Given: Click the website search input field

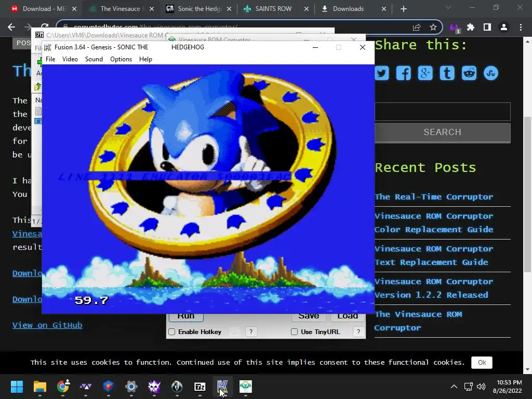Looking at the screenshot, I should click(443, 112).
